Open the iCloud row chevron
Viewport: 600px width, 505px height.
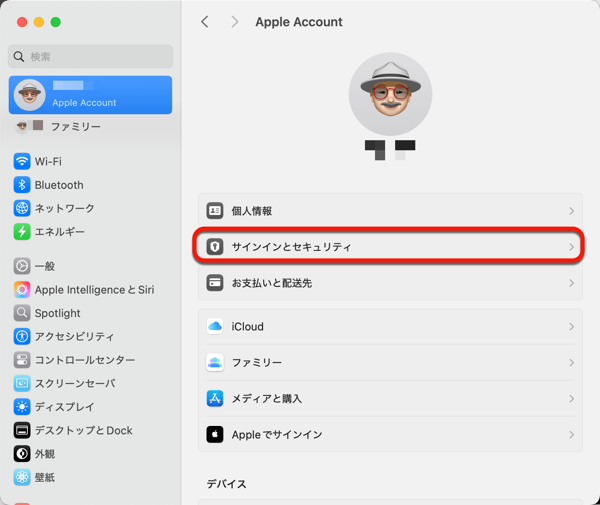pyautogui.click(x=571, y=326)
